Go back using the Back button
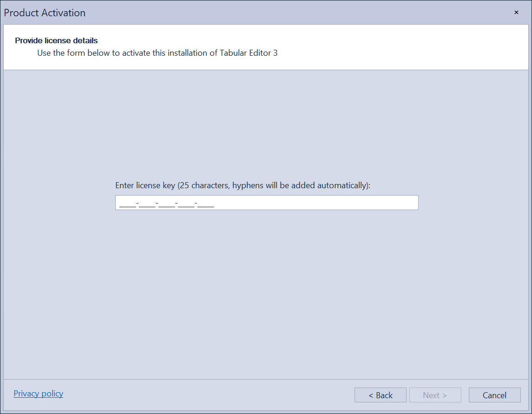532x414 pixels. click(x=380, y=395)
